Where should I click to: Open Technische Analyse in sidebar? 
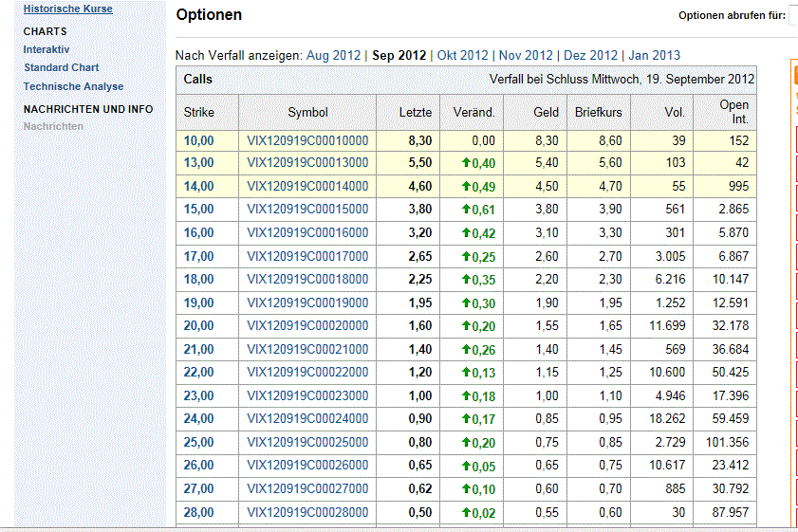click(73, 86)
